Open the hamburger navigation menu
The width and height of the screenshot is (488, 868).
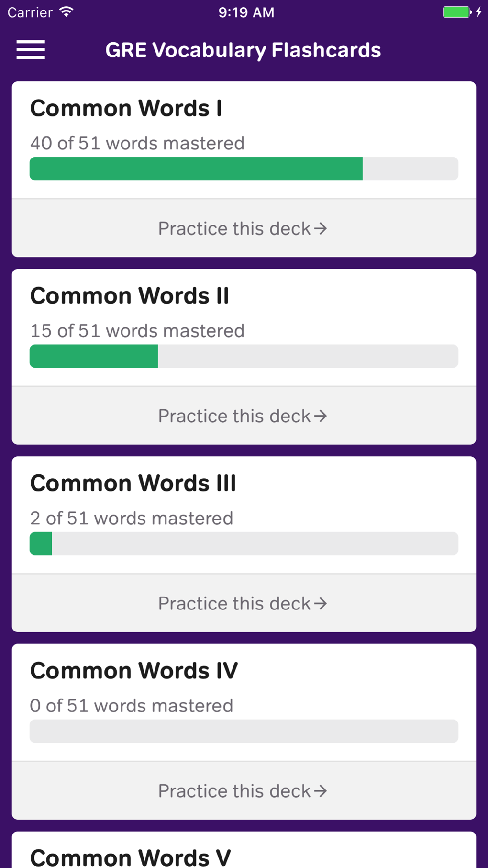pos(31,49)
